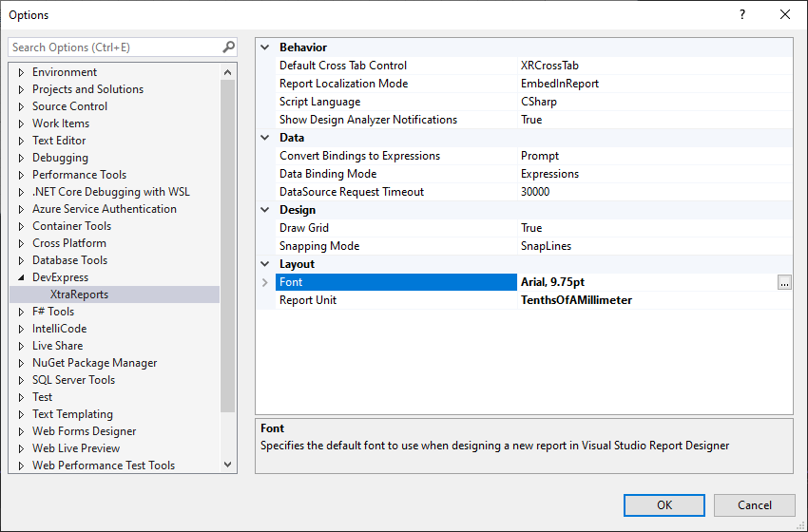Viewport: 808px width, 532px height.
Task: Select the Debugging options category
Action: (x=60, y=158)
